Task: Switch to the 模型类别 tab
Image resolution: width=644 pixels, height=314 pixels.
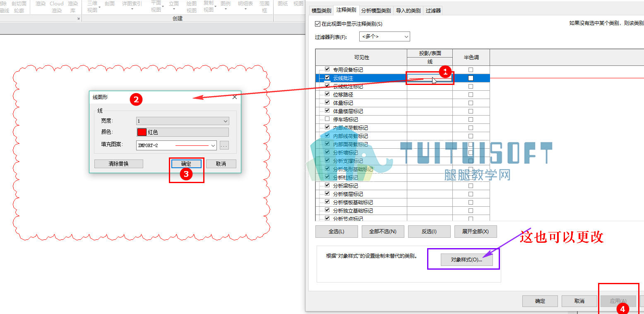Action: coord(321,11)
